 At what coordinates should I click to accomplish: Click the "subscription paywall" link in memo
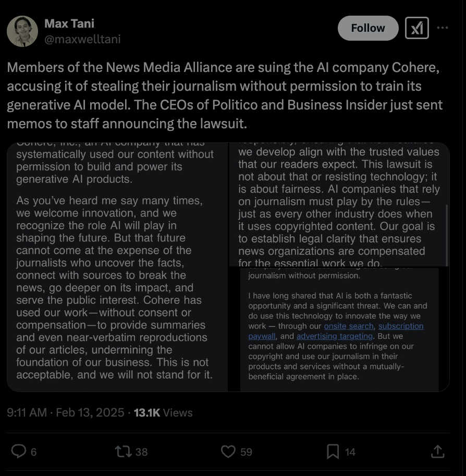point(400,326)
